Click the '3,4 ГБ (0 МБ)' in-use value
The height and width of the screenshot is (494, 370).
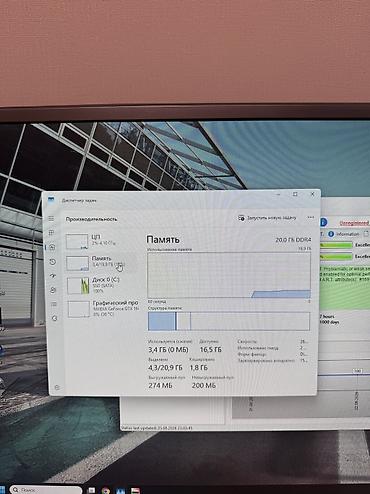[x=168, y=350]
